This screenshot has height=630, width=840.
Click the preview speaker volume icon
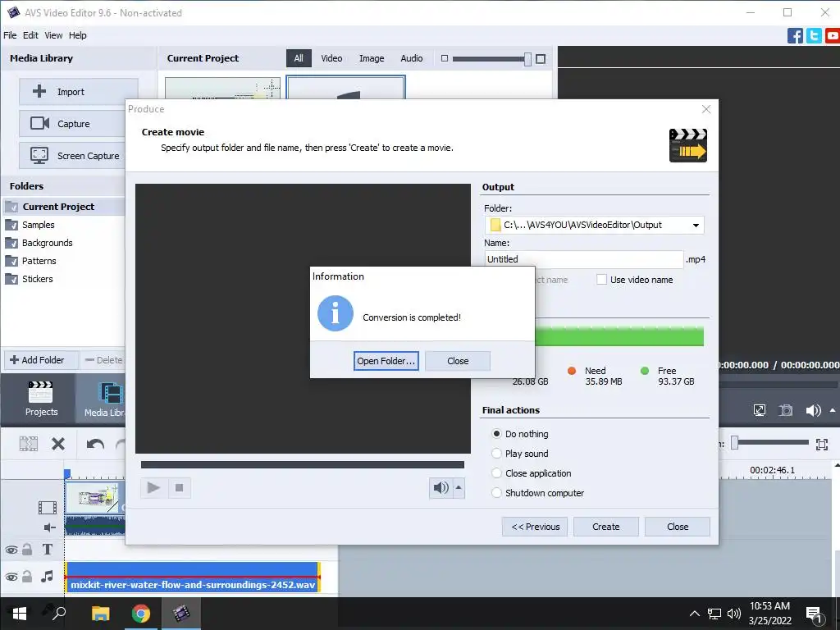click(x=813, y=410)
